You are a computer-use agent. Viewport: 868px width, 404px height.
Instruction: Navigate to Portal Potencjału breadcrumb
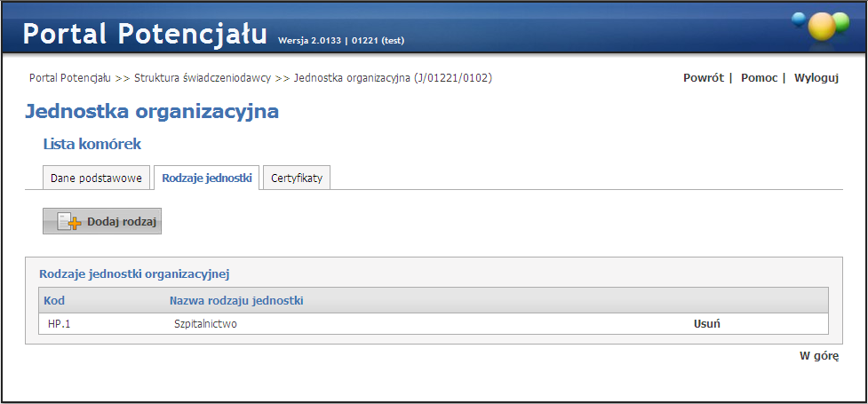[x=69, y=78]
